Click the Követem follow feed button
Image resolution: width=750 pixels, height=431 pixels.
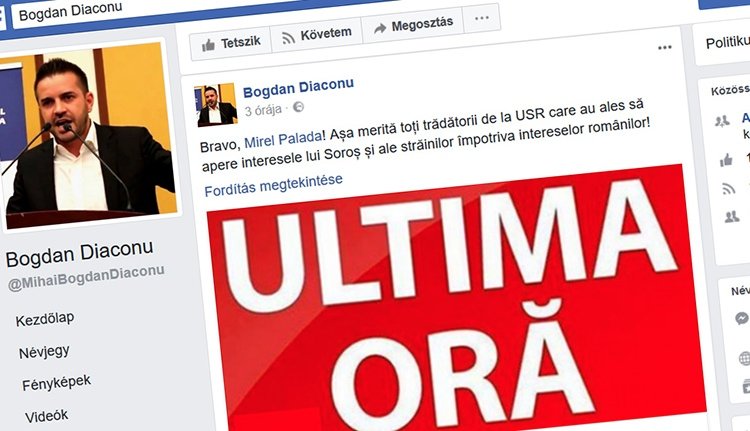[x=317, y=34]
